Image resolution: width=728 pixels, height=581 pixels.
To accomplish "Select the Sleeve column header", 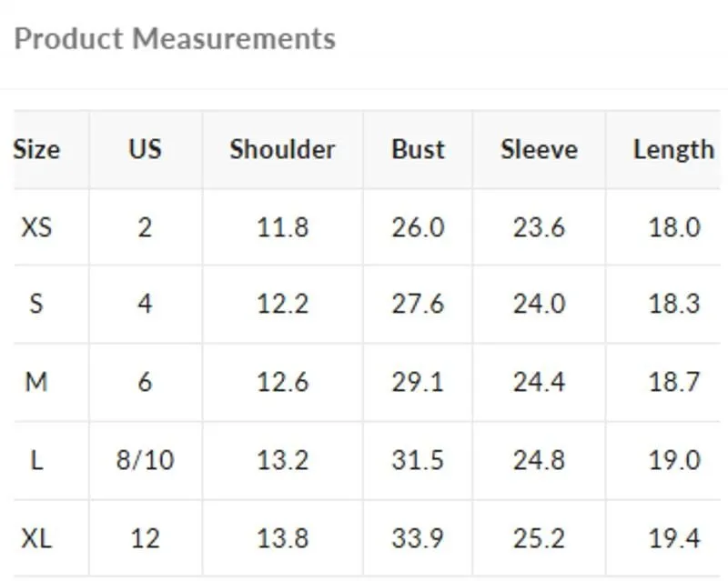I will click(x=539, y=149).
